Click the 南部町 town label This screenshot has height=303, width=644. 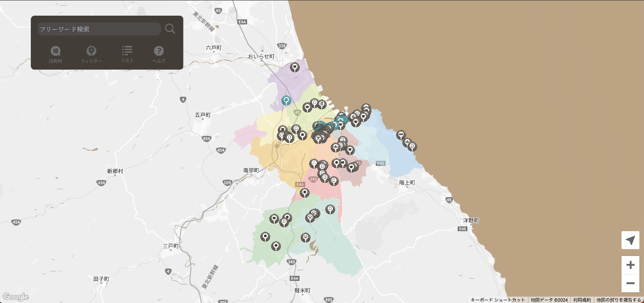tap(251, 170)
